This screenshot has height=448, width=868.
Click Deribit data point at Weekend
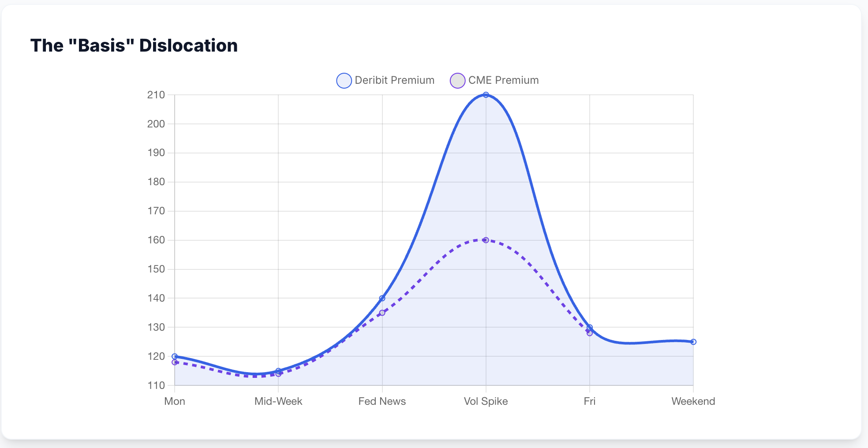693,342
